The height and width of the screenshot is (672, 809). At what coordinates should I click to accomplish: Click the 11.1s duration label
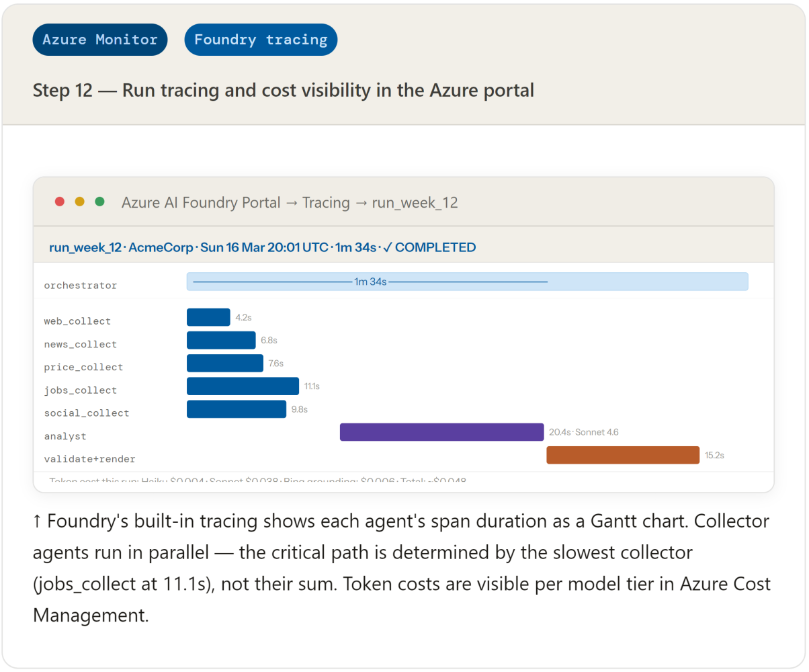(312, 386)
